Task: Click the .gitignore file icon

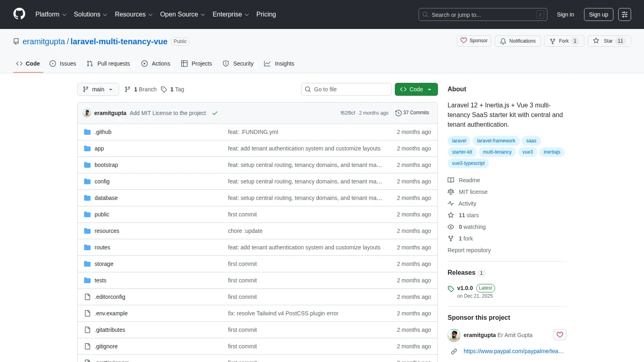Action: (x=87, y=346)
